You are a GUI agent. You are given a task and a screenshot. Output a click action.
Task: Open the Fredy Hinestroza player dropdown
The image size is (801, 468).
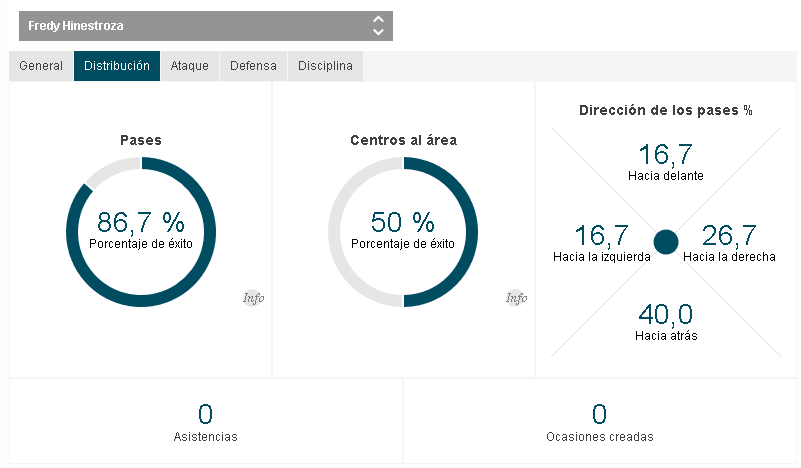tap(206, 26)
